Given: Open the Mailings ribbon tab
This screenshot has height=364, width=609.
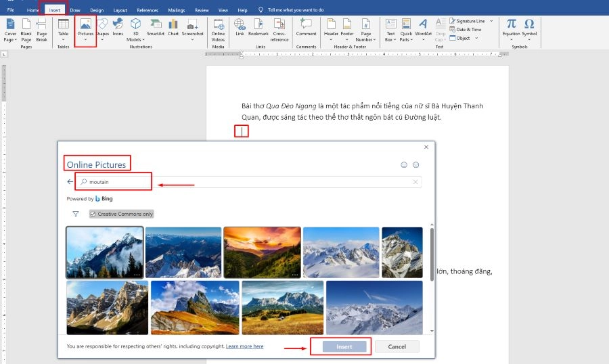Looking at the screenshot, I should 176,11.
